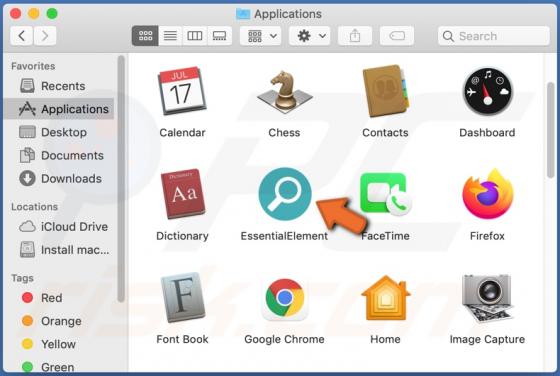This screenshot has width=560, height=376.
Task: Select the EssentialElement magnifier icon
Action: point(285,194)
